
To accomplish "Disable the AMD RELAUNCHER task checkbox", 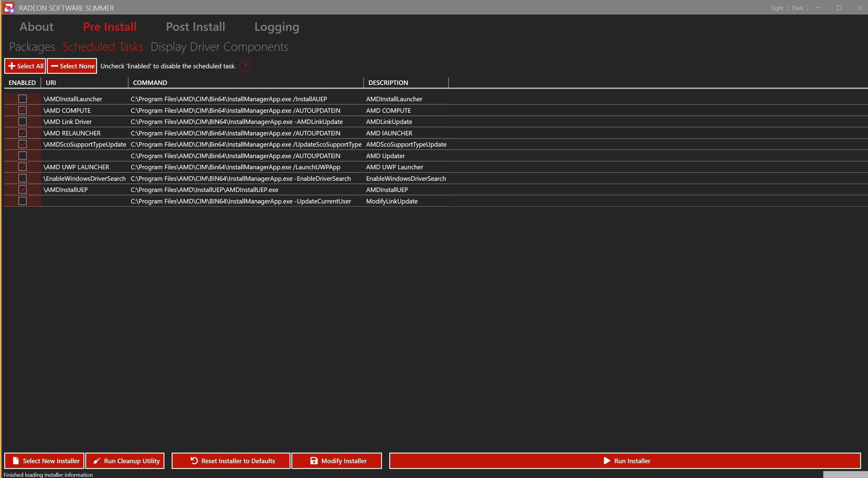I will (x=23, y=133).
